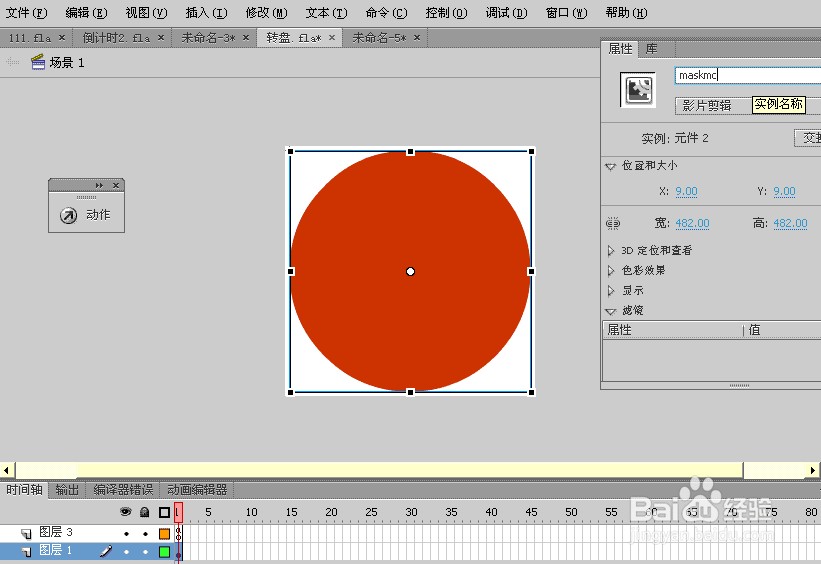Image resolution: width=821 pixels, height=564 pixels.
Task: Open the 修改(M) menu
Action: click(x=267, y=13)
